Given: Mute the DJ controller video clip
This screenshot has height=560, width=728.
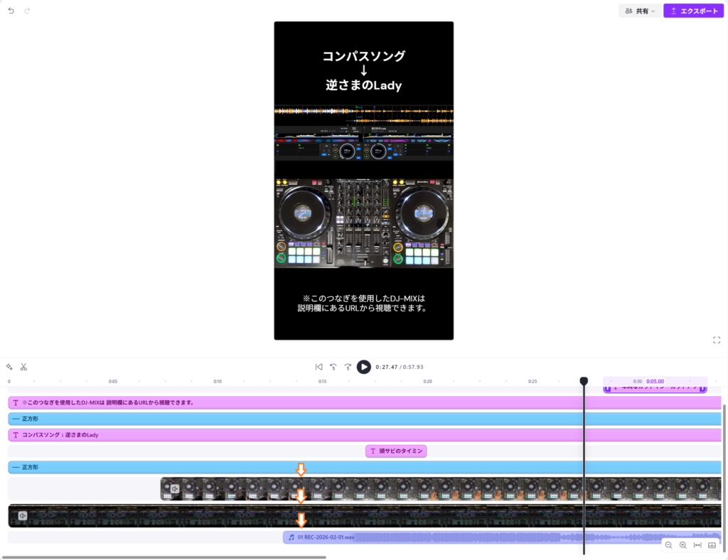Looking at the screenshot, I should click(175, 489).
